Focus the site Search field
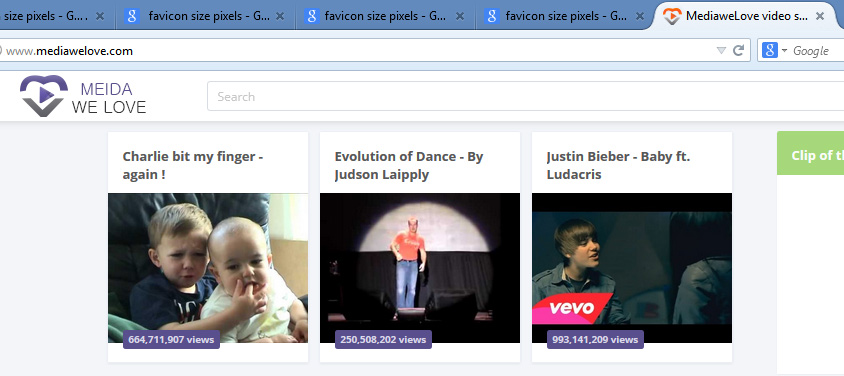The height and width of the screenshot is (376, 844). click(525, 96)
